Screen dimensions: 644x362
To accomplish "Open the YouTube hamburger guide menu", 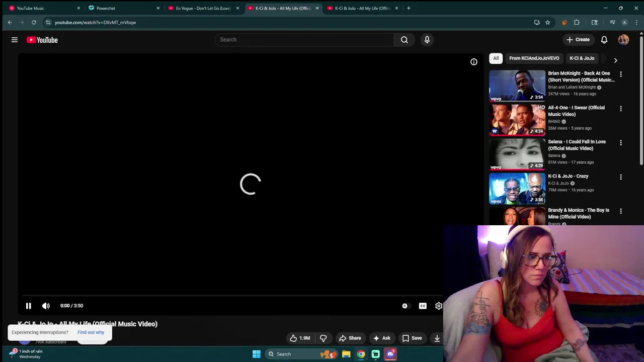I will point(15,40).
